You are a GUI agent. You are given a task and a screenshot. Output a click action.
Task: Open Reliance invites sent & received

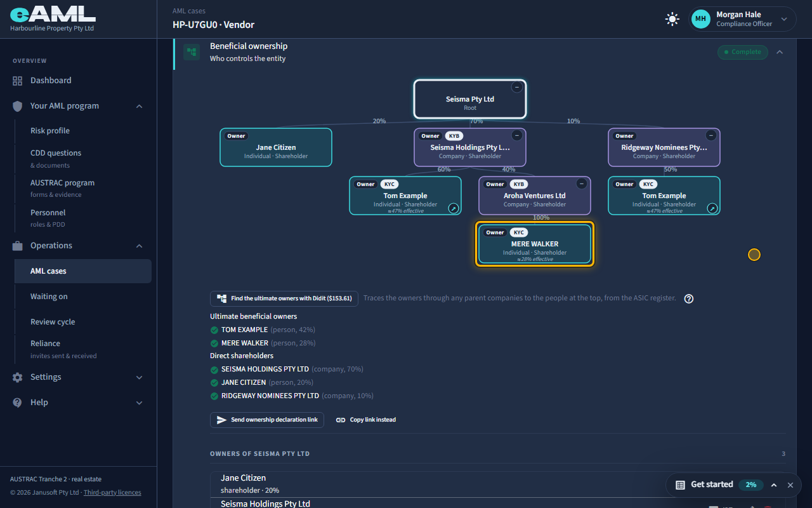click(82, 349)
